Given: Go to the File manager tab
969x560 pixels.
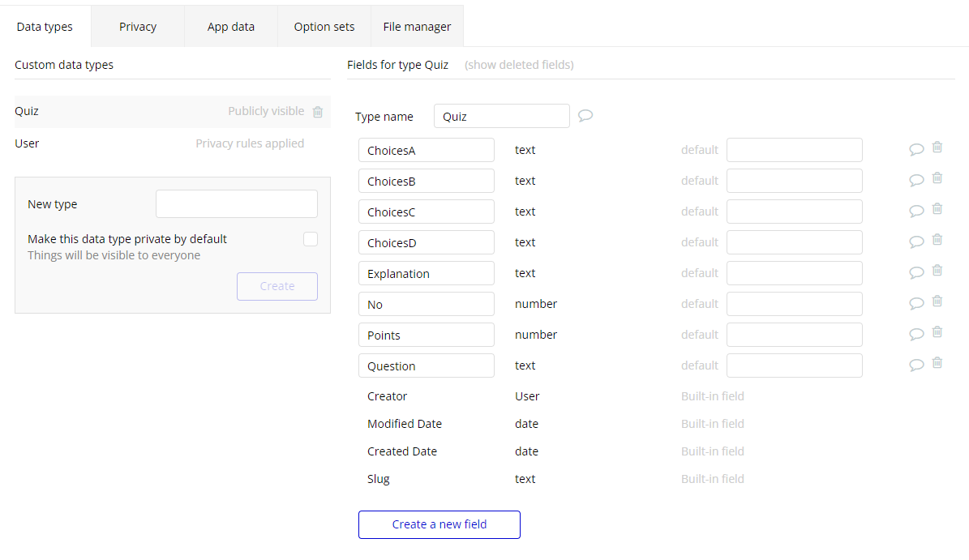Looking at the screenshot, I should point(417,27).
